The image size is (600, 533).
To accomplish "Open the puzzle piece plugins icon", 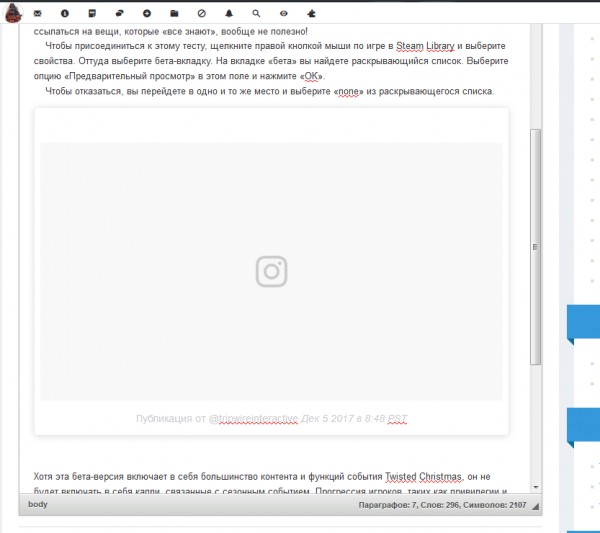I will (311, 13).
